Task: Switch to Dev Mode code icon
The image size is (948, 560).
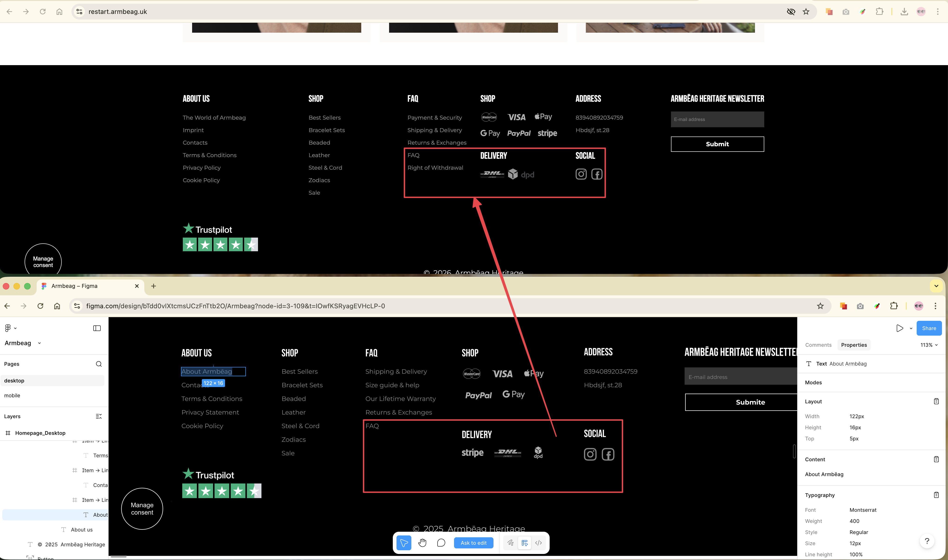Action: tap(538, 543)
